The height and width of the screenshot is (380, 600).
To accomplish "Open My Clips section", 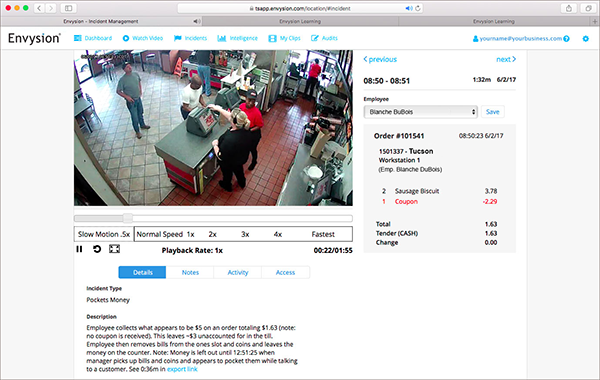I will pyautogui.click(x=284, y=38).
